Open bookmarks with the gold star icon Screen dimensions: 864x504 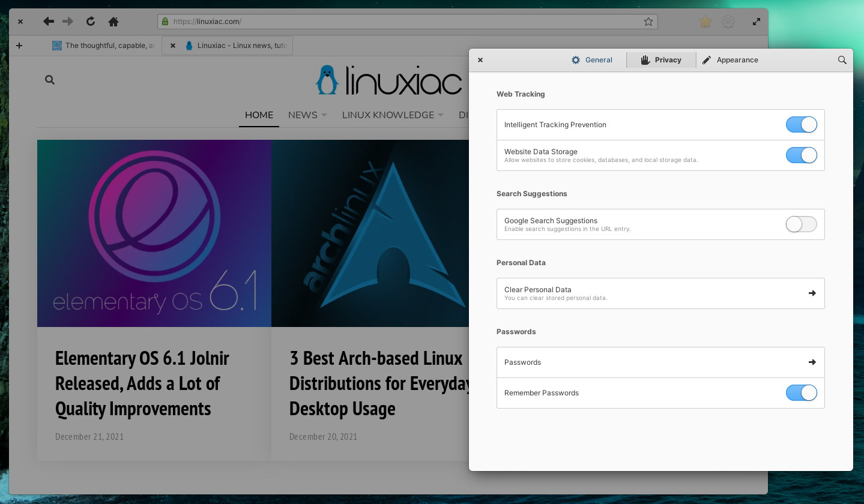pos(705,22)
